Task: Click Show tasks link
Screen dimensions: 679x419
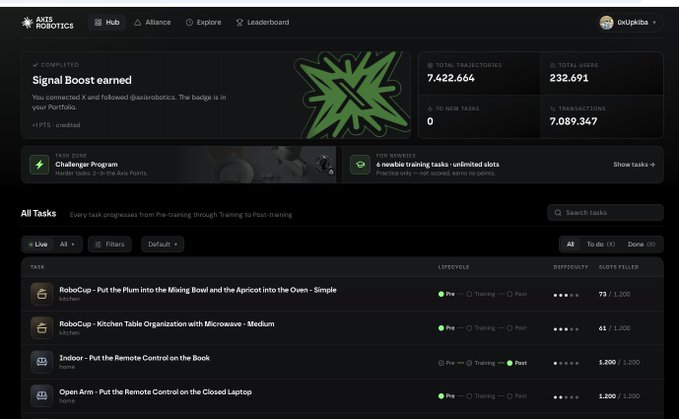Action: coord(634,164)
